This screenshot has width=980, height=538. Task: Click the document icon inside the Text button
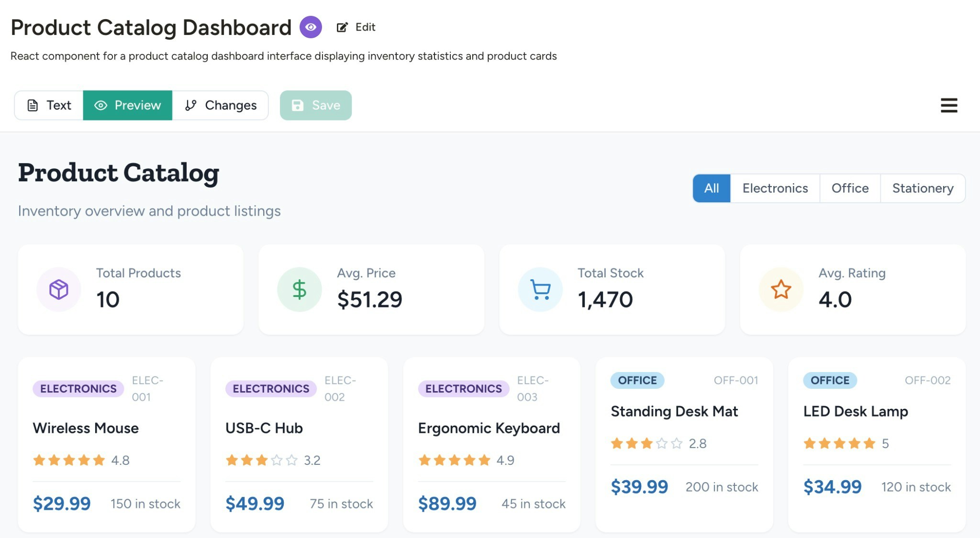[32, 105]
